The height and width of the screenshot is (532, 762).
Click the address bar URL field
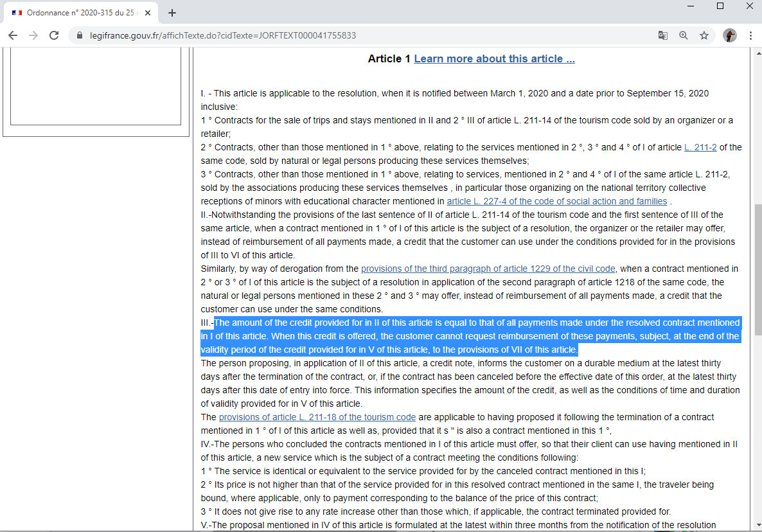coord(222,35)
